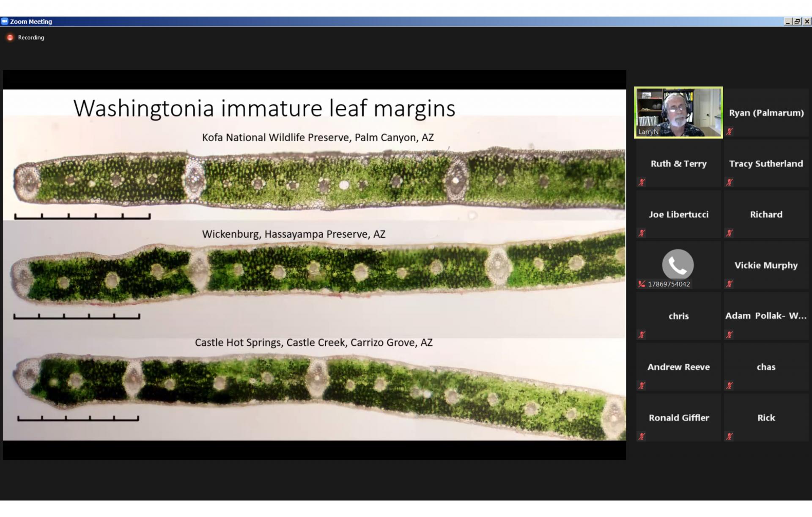
Task: Select the Adam Pollak participant tile
Action: pos(766,316)
